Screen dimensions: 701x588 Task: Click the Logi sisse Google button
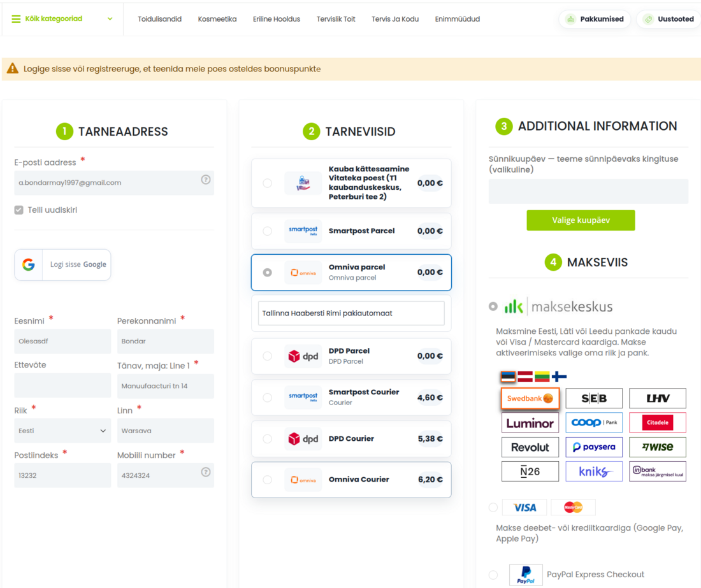pyautogui.click(x=62, y=265)
